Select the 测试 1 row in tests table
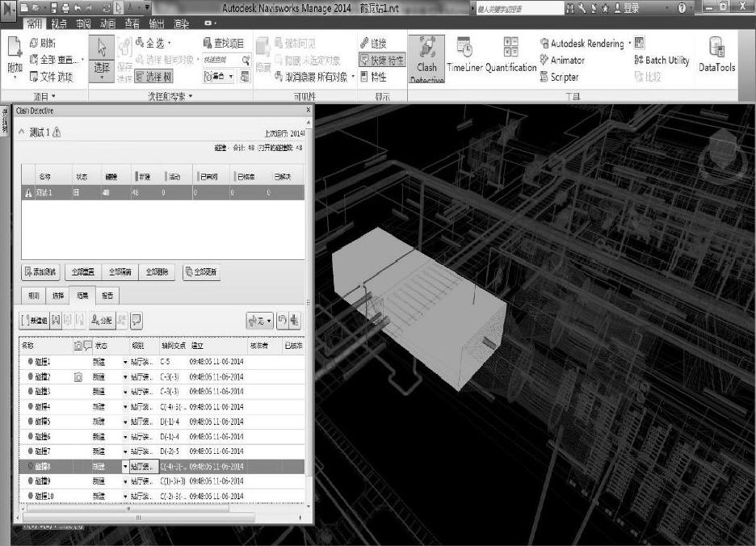This screenshot has width=756, height=546. pyautogui.click(x=163, y=192)
